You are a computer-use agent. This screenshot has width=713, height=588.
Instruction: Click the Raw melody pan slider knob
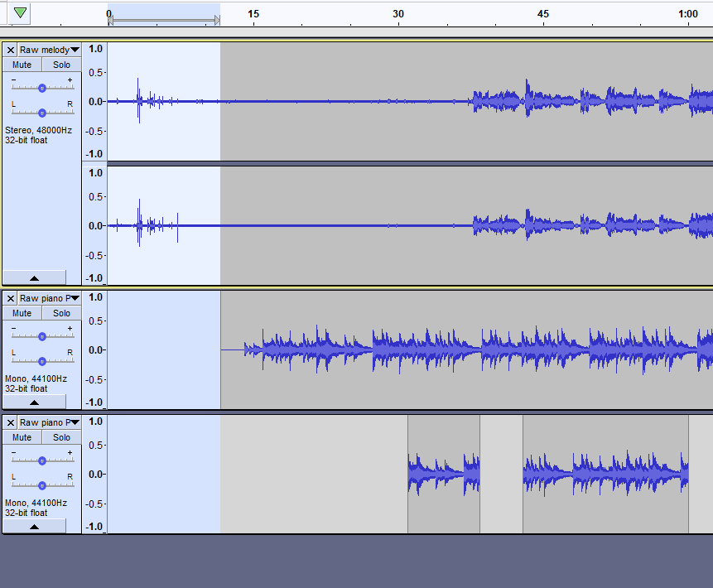42,113
